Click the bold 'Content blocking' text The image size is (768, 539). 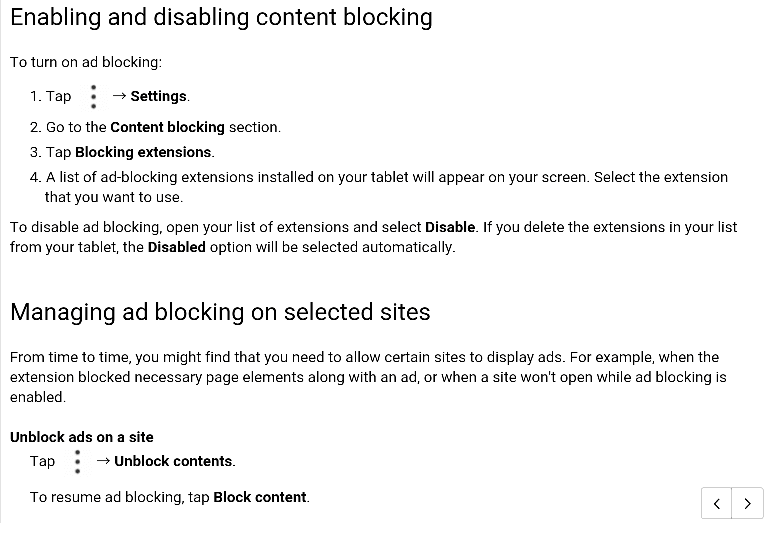168,127
